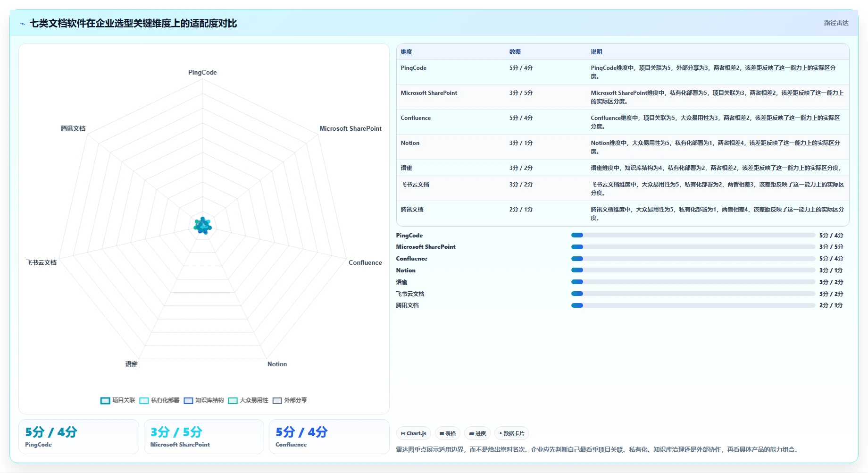Screen dimensions: 868x473
Task: Click the 腾讯文档 progress bar
Action: (x=693, y=305)
